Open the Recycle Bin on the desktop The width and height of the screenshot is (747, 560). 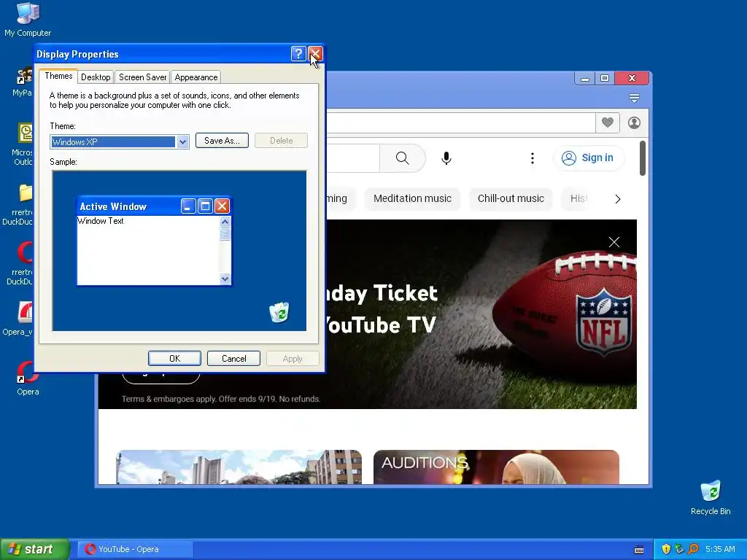711,497
